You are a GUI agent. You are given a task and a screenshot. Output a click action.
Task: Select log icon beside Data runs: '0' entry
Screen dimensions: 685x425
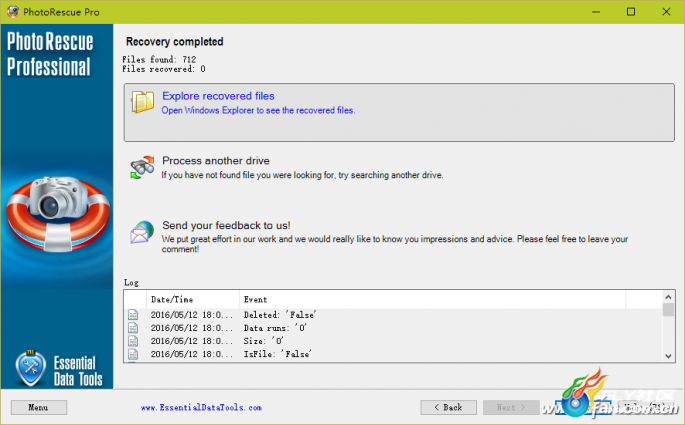point(133,328)
